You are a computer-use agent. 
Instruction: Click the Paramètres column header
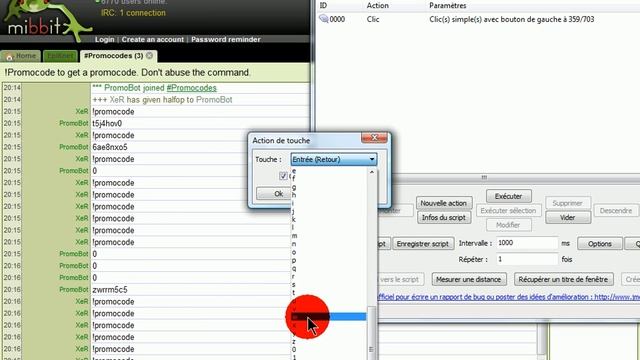point(448,5)
